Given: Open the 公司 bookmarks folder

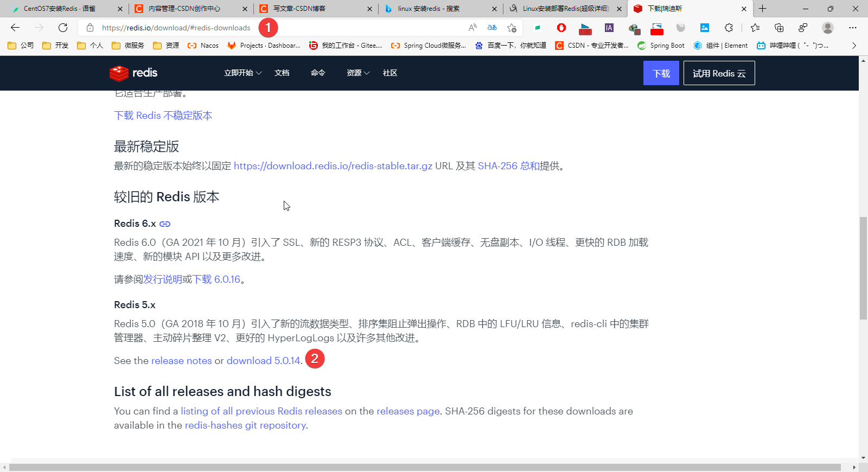Looking at the screenshot, I should (21, 46).
